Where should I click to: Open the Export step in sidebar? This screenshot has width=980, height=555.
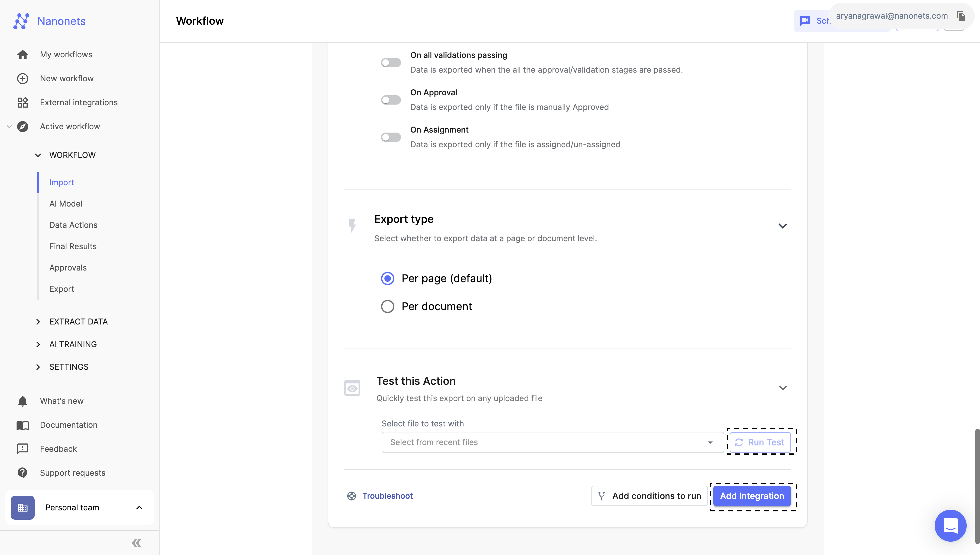pyautogui.click(x=61, y=289)
